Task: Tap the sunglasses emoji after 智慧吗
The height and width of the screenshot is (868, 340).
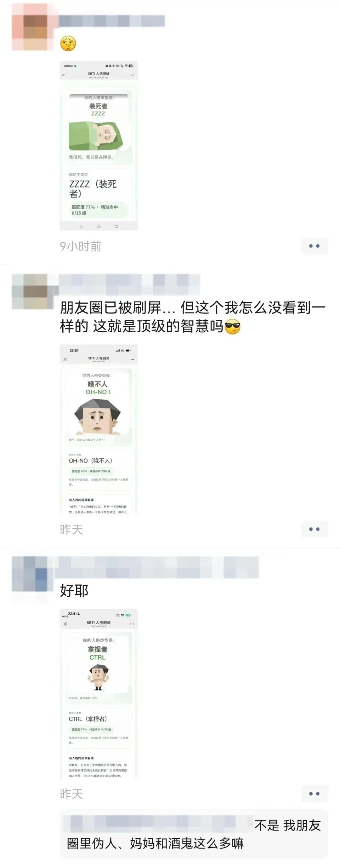Action: tap(232, 327)
